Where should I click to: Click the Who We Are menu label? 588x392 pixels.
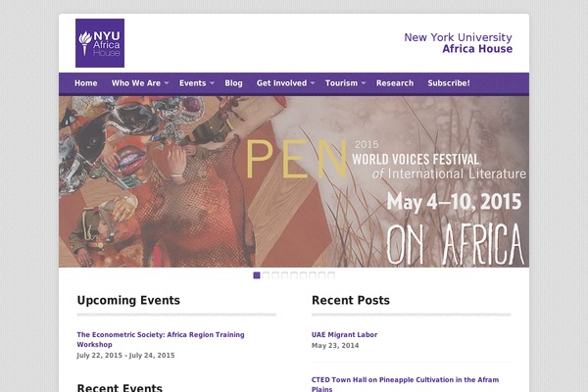(x=136, y=83)
